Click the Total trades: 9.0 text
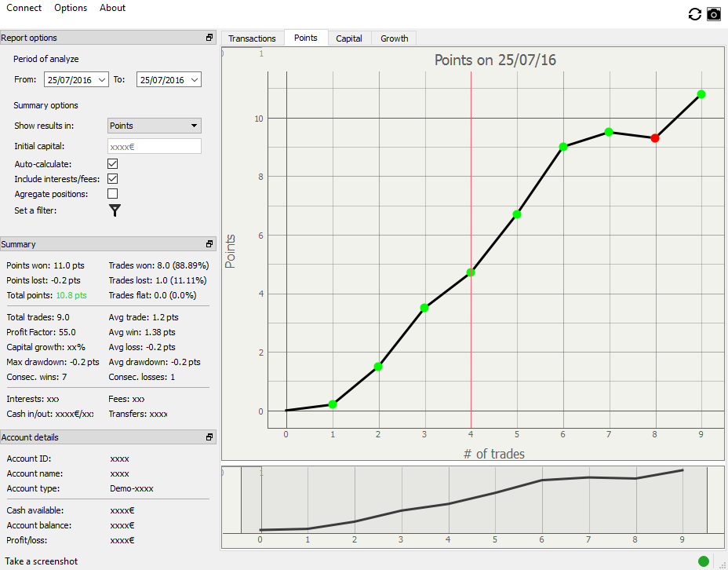This screenshot has width=728, height=570. [38, 317]
